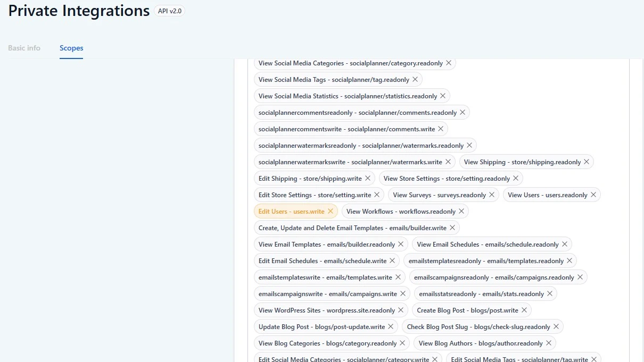Remove the View Workflows scope
Viewport: 644px width, 362px height.
click(461, 212)
